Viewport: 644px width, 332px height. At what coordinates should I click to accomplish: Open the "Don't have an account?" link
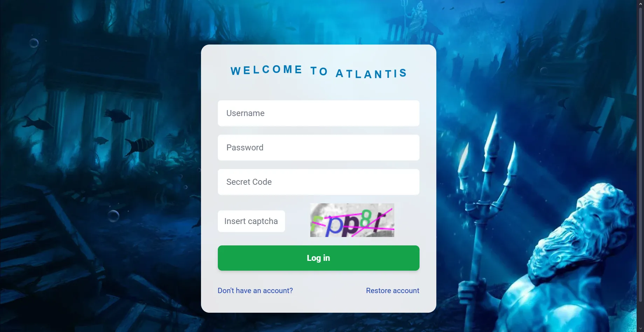tap(255, 291)
